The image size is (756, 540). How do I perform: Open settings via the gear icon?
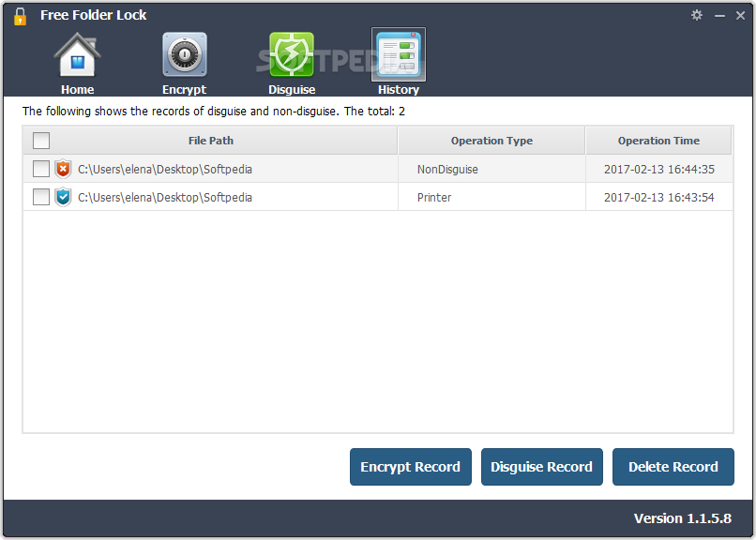[x=697, y=15]
